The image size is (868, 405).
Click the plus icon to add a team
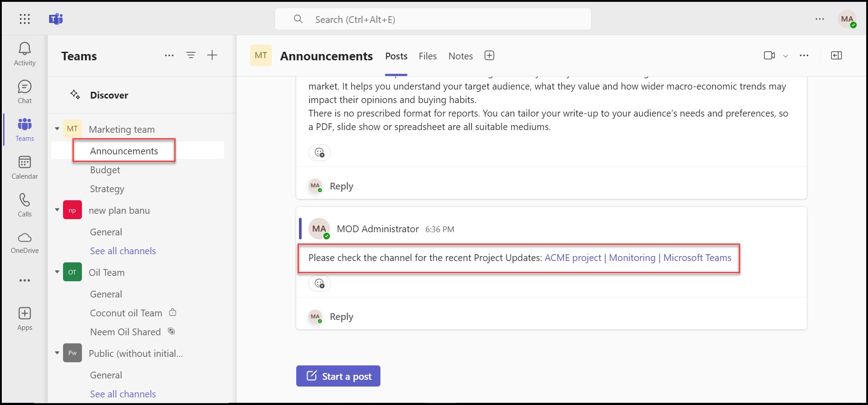[212, 55]
